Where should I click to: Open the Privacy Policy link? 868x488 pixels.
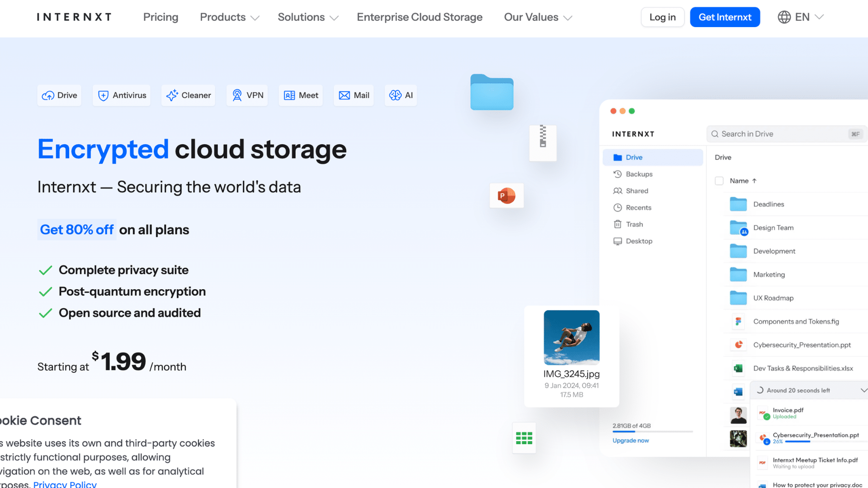click(x=65, y=484)
